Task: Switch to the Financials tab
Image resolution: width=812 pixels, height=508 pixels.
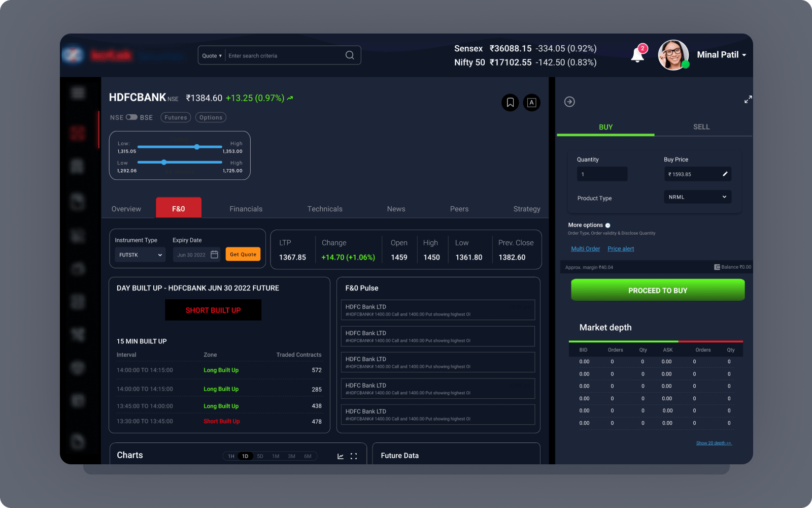Action: point(246,209)
